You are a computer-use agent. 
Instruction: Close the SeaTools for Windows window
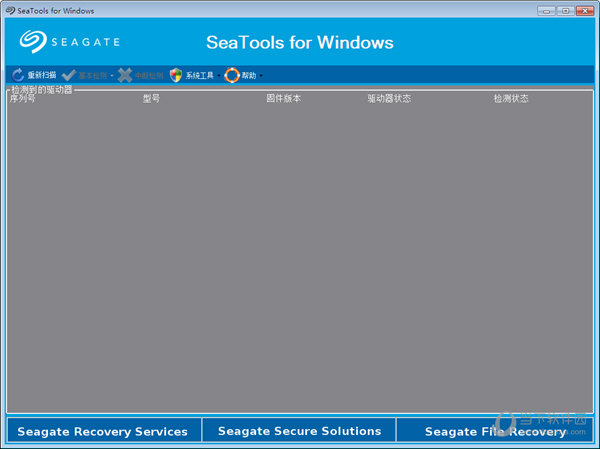click(x=585, y=11)
